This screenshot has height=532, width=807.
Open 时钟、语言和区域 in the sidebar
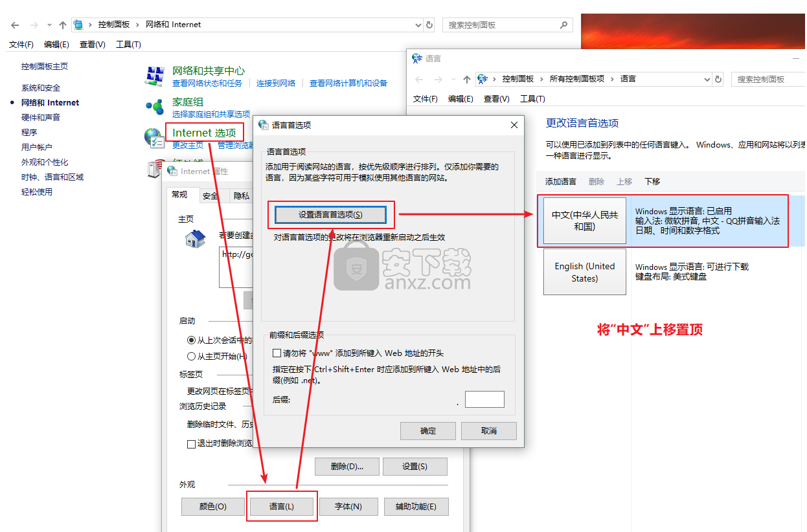point(52,177)
